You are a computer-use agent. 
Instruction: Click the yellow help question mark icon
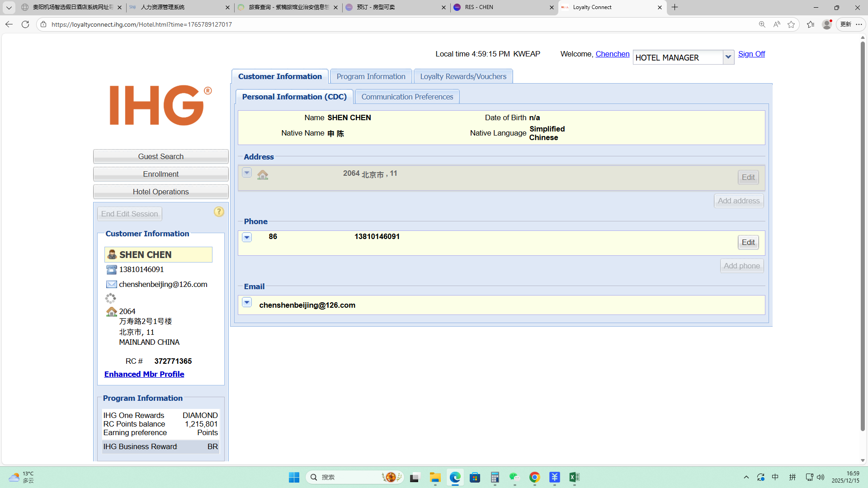219,212
